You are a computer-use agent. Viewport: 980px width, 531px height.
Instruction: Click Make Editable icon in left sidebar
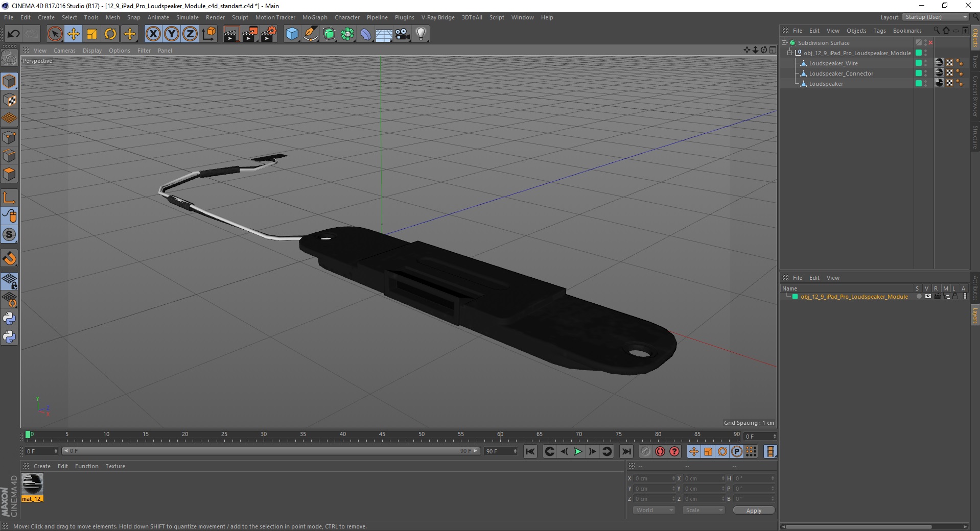point(9,59)
